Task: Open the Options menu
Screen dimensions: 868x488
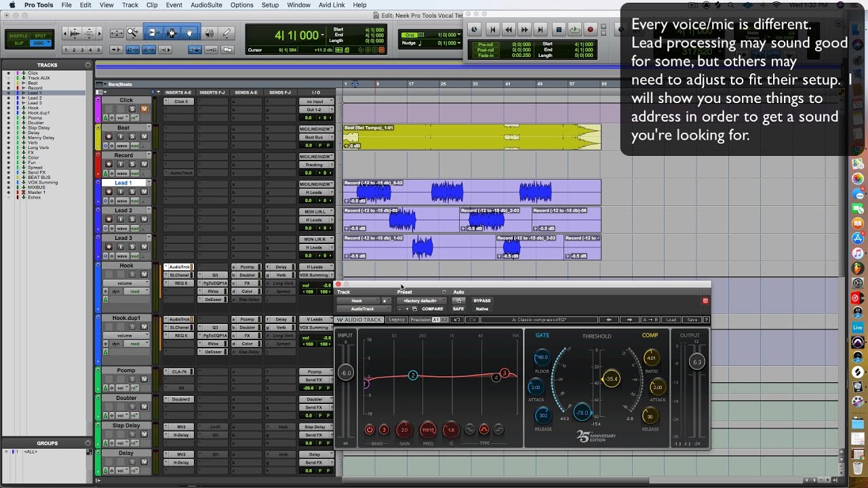Action: (x=241, y=5)
